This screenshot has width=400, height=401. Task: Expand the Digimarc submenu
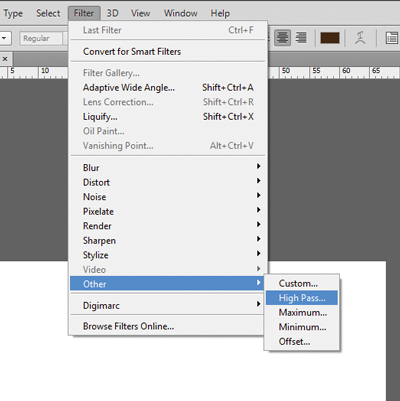168,305
